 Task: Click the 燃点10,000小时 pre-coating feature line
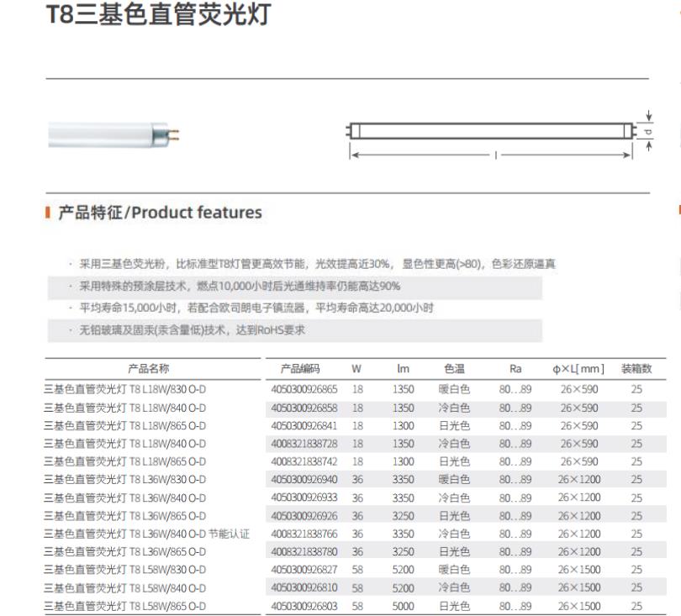[x=240, y=287]
